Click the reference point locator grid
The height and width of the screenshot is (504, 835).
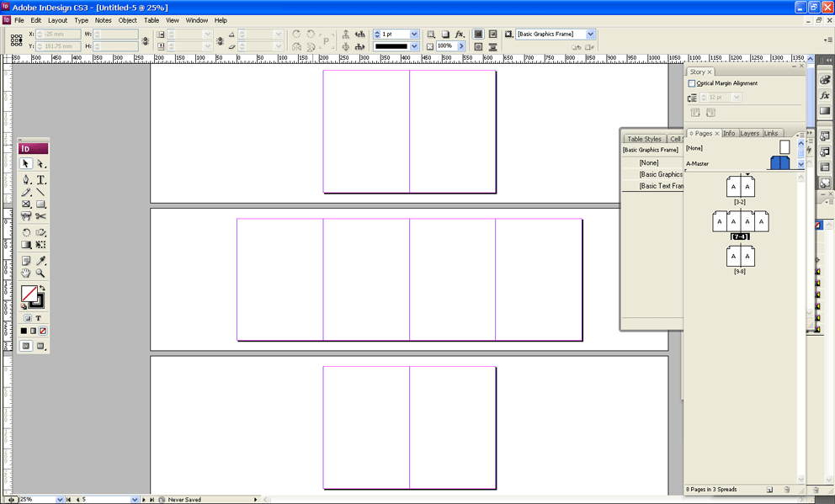click(17, 40)
